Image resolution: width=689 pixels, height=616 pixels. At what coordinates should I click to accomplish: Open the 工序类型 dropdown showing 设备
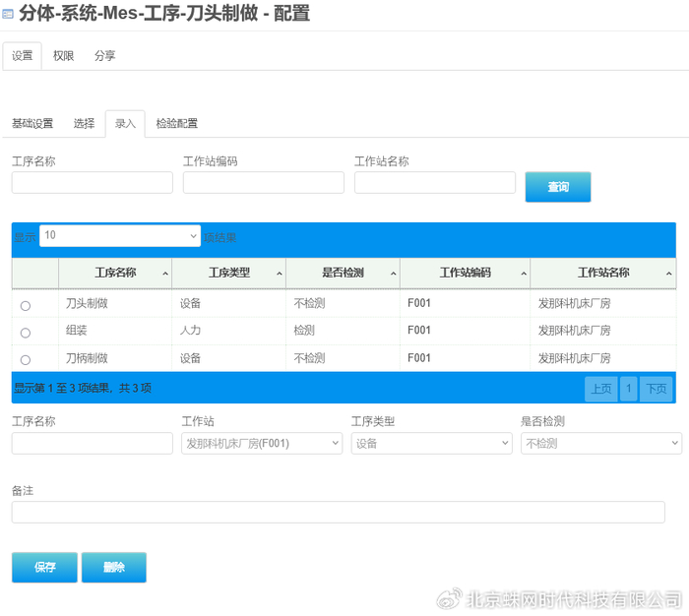[x=431, y=444]
